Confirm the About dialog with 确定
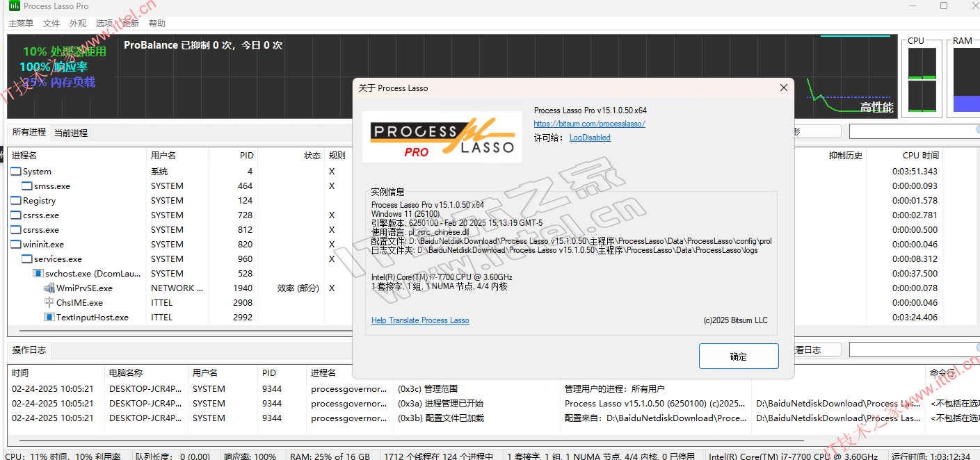Viewport: 980px width, 460px height. coord(739,356)
